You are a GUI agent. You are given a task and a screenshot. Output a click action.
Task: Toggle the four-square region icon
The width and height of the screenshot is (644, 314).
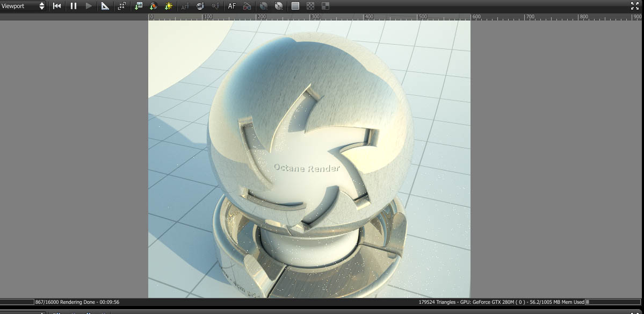coord(325,6)
